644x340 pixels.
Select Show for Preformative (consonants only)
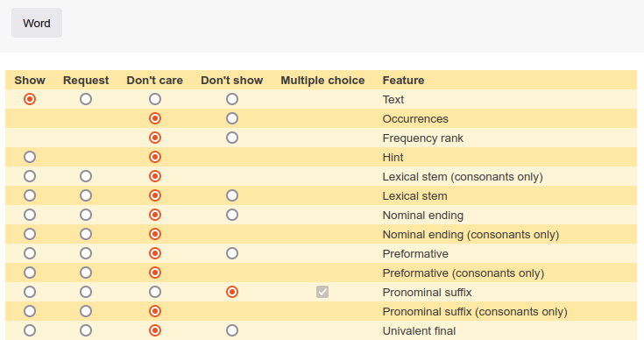[30, 273]
